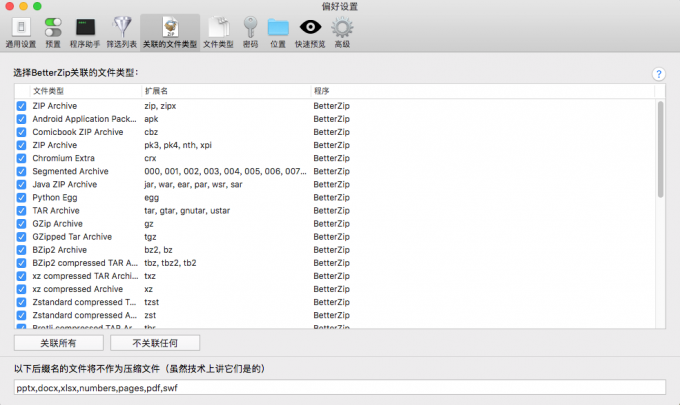The width and height of the screenshot is (680, 405).
Task: Uncheck the BZip2 Archive checkbox
Action: 21,250
